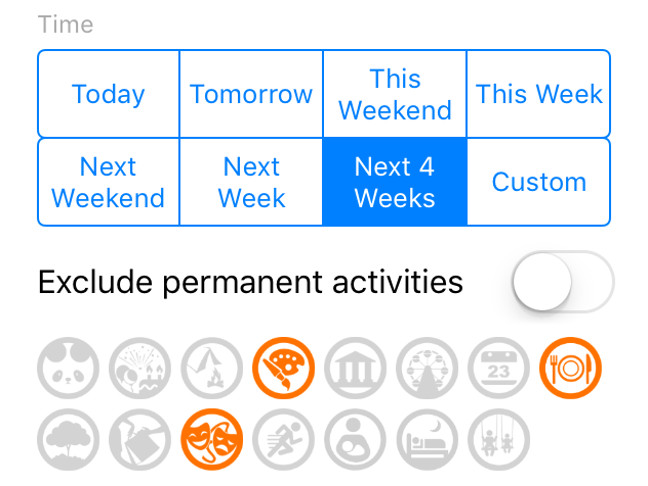Enable the fireworks celebrations category icon
This screenshot has height=486, width=648.
pyautogui.click(x=140, y=368)
